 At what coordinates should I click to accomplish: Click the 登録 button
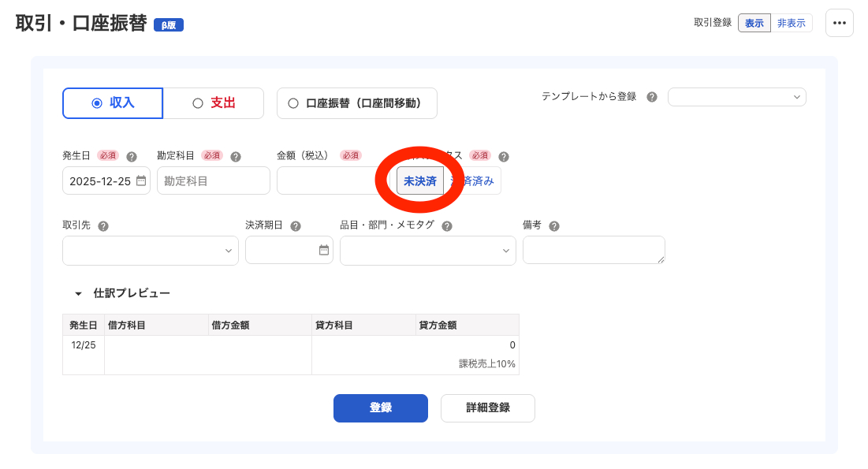(x=381, y=408)
